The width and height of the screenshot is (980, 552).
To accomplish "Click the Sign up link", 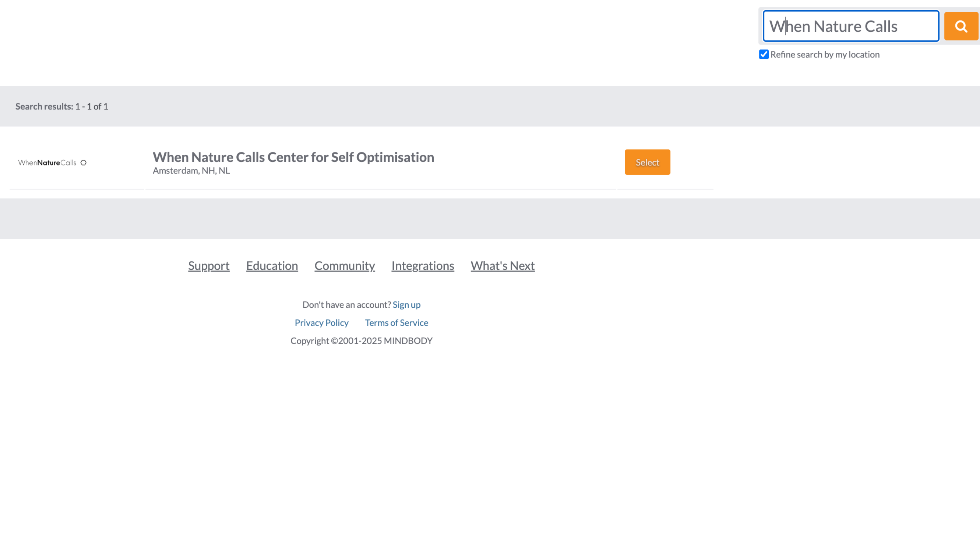I will point(406,304).
